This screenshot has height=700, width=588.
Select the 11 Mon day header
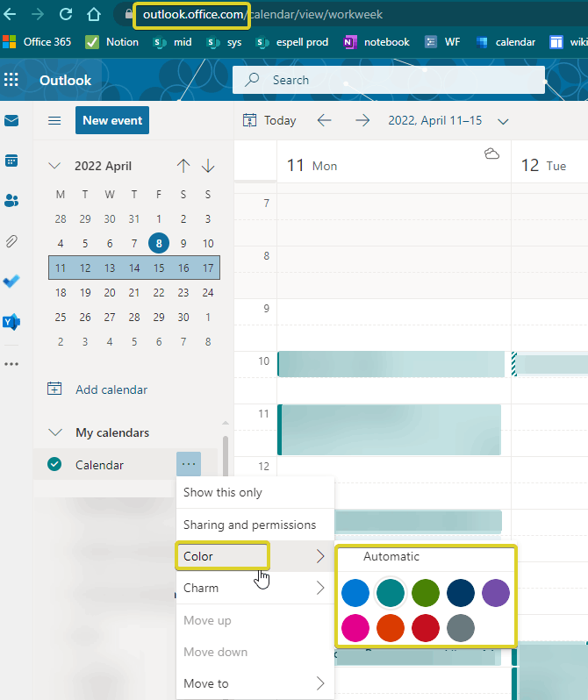(312, 166)
